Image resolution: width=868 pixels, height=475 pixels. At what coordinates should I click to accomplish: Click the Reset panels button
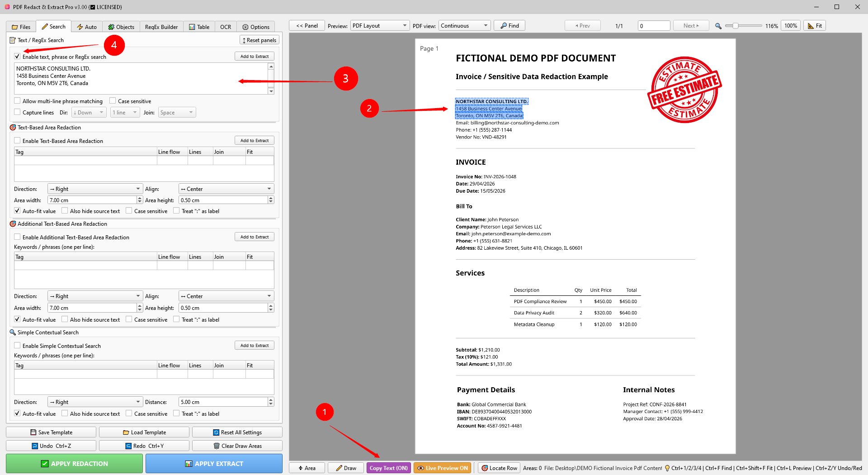pos(259,40)
